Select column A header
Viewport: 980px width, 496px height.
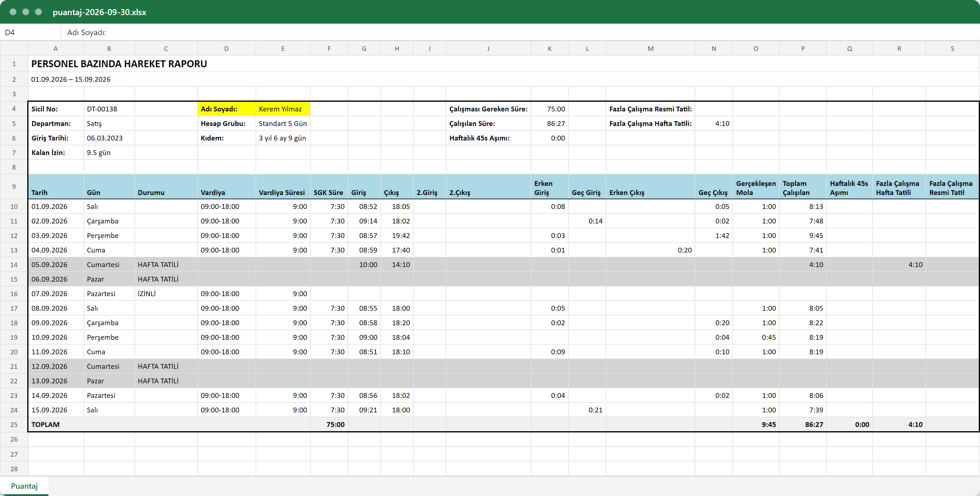pyautogui.click(x=55, y=48)
